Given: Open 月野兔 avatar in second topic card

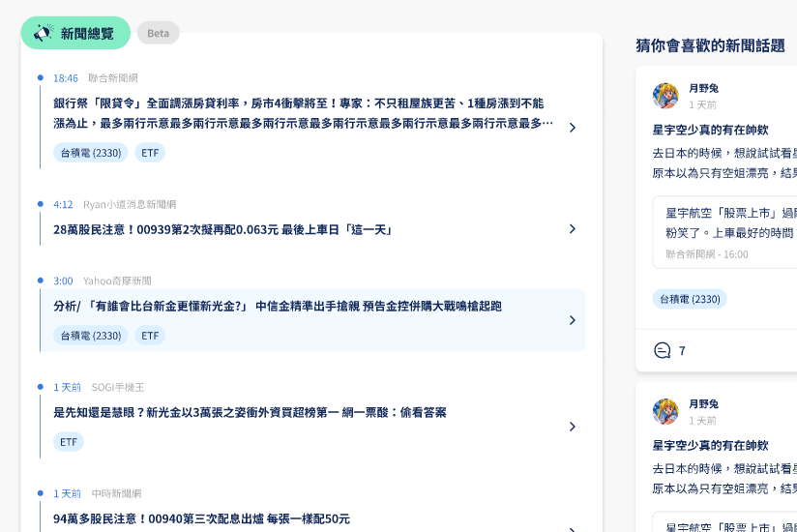Looking at the screenshot, I should (x=665, y=411).
